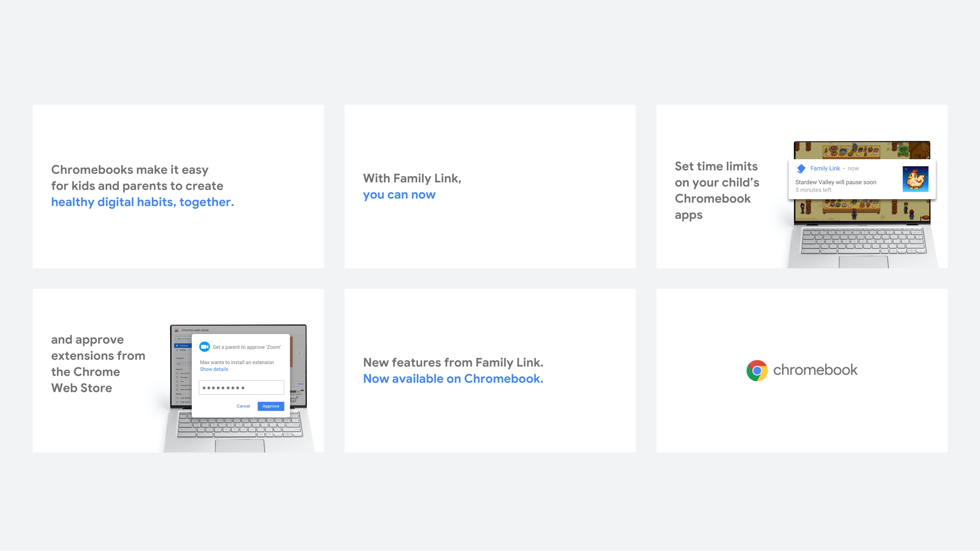Click the Cancel button in the dialog
This screenshot has height=551, width=980.
coord(243,406)
